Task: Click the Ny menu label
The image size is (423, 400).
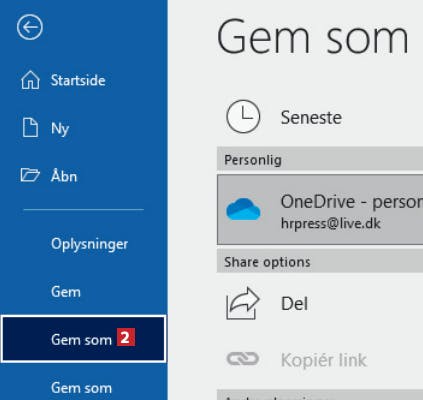Action: tap(60, 129)
